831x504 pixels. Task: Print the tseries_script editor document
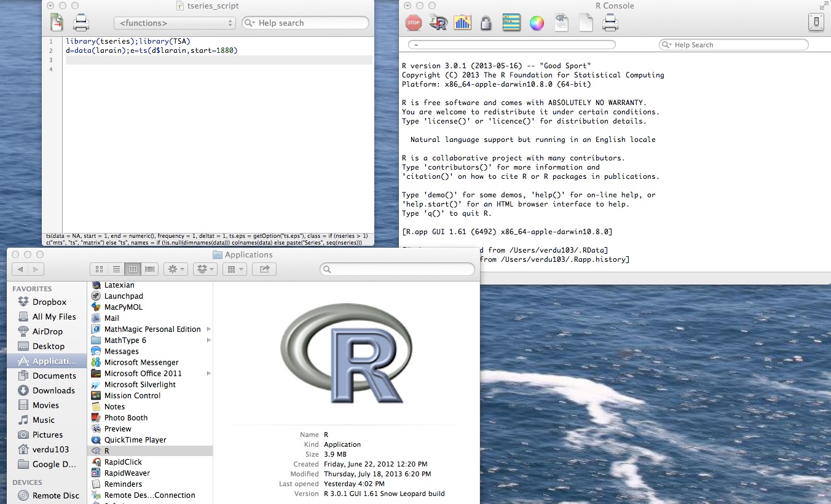tap(81, 23)
